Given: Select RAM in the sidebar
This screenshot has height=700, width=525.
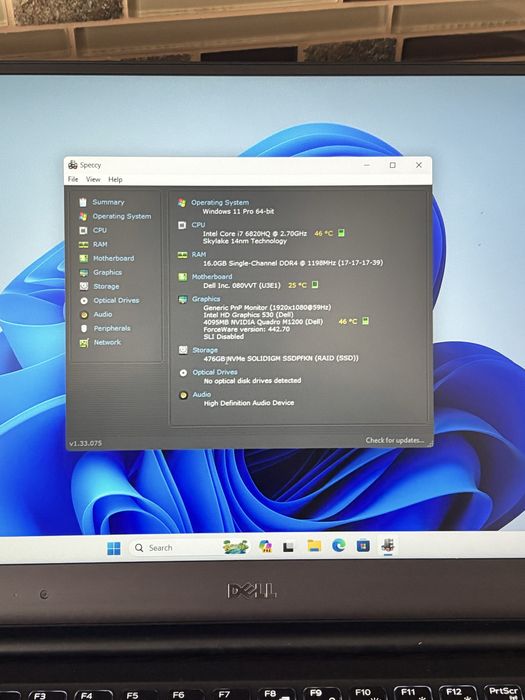Looking at the screenshot, I should pyautogui.click(x=100, y=244).
